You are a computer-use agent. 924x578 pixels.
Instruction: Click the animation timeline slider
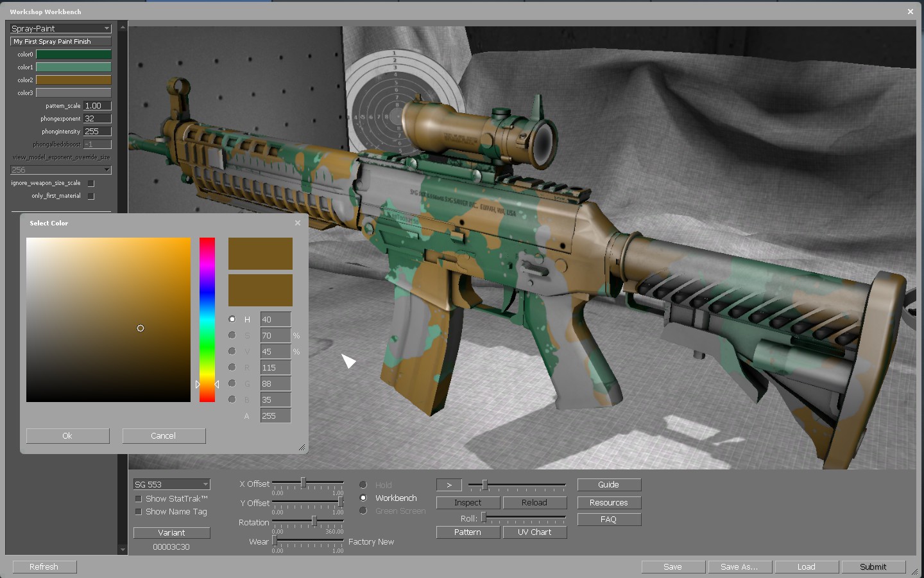[517, 485]
